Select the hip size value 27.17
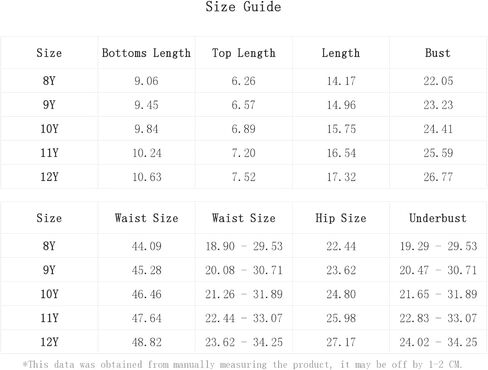Screen dimensions: 488x370 click(x=341, y=342)
